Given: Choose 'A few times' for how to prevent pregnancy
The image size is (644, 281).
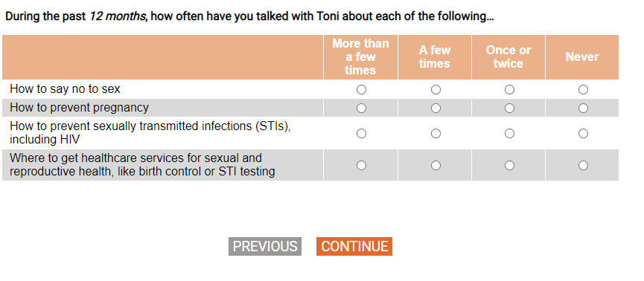Looking at the screenshot, I should pyautogui.click(x=436, y=108).
